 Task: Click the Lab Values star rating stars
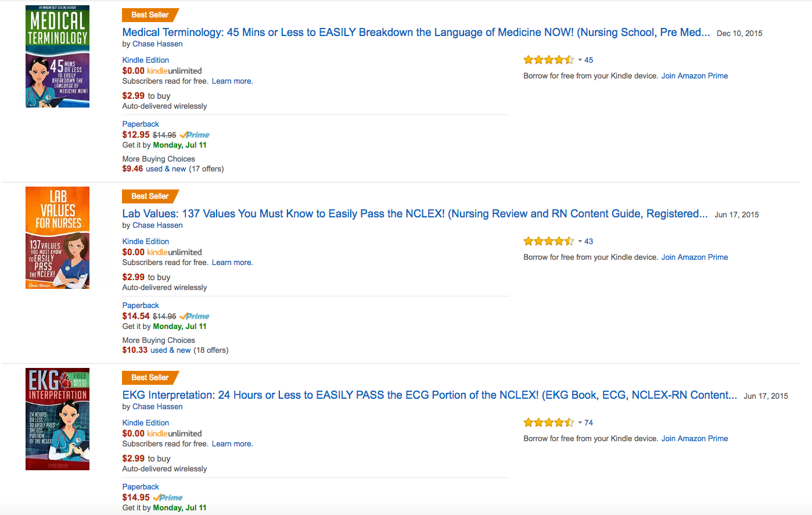(x=549, y=241)
